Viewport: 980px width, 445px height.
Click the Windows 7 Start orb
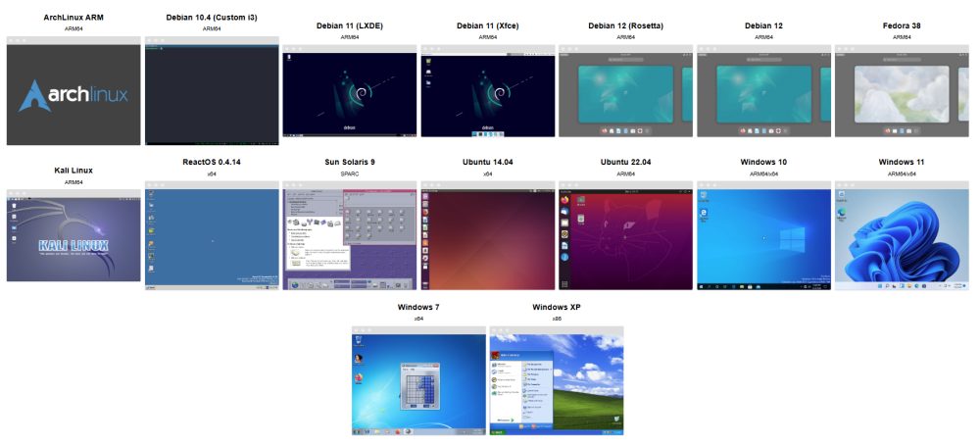point(357,431)
